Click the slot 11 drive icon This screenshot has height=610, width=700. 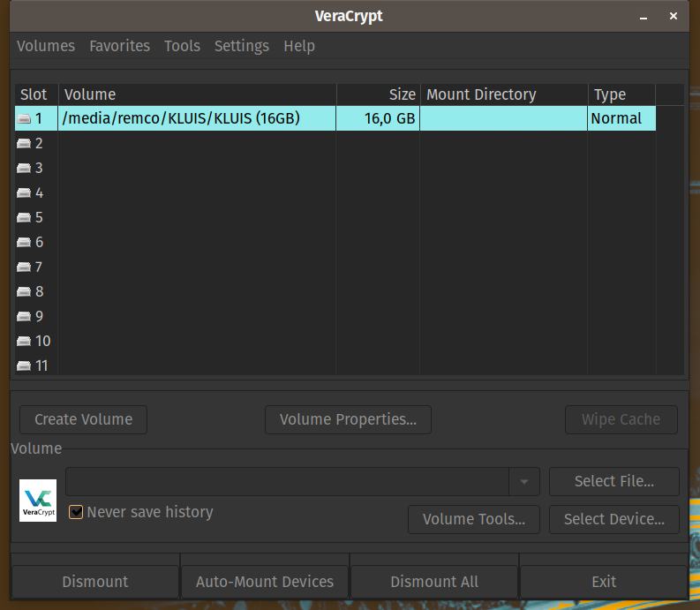point(24,366)
